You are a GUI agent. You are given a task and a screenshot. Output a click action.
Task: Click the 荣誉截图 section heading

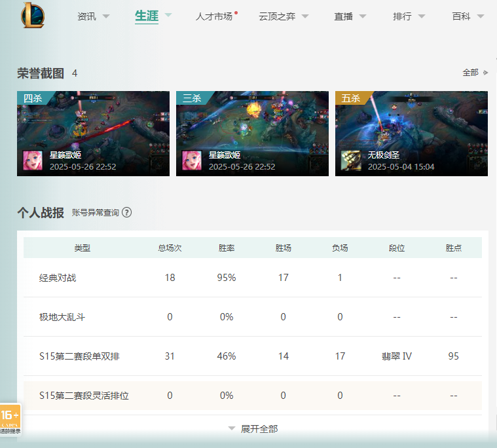(41, 73)
